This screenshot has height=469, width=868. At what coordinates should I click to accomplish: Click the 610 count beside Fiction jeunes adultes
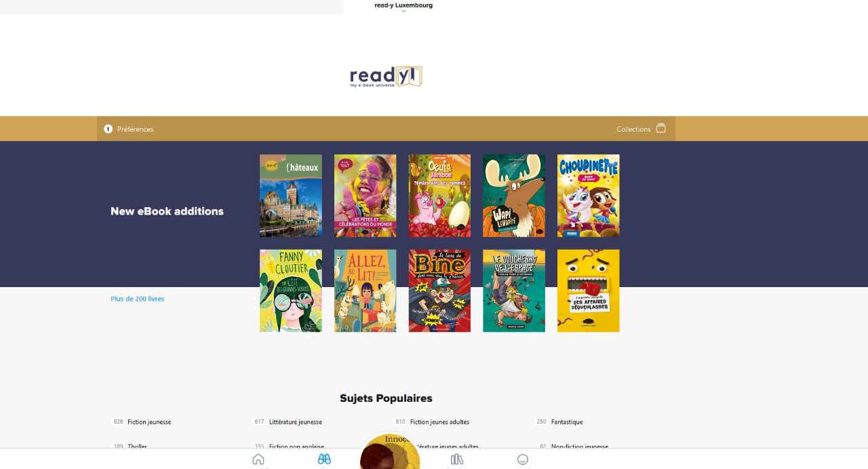click(401, 421)
